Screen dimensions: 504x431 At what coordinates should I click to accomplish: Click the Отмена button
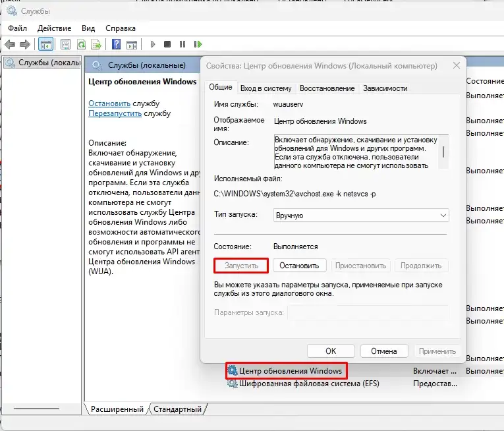[x=384, y=351]
